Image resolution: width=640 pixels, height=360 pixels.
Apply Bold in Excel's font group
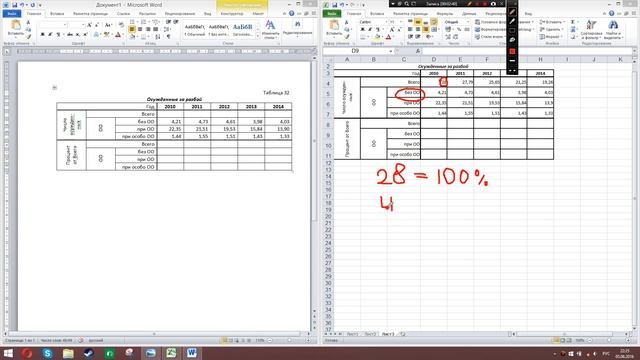[362, 29]
